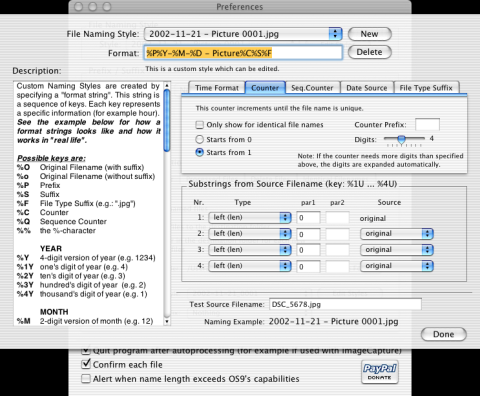Click the description scrollbar up arrow
This screenshot has height=396, width=480.
click(x=167, y=85)
